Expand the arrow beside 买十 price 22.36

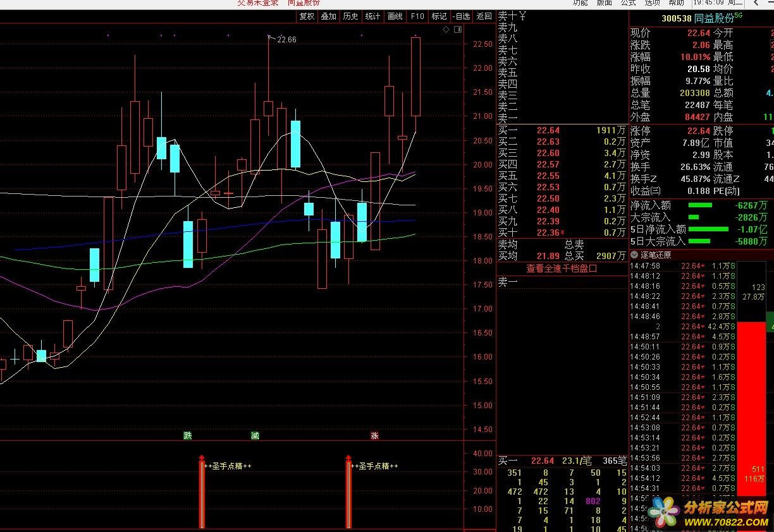562,233
